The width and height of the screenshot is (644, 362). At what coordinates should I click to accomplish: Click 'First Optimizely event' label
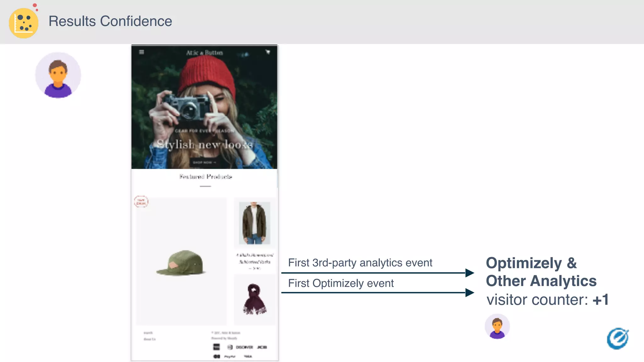pos(341,283)
